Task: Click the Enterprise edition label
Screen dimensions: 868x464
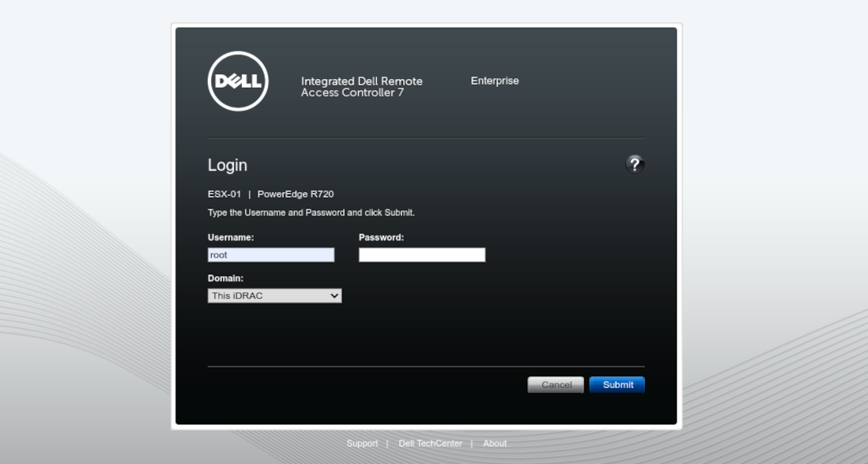Action: click(x=495, y=81)
